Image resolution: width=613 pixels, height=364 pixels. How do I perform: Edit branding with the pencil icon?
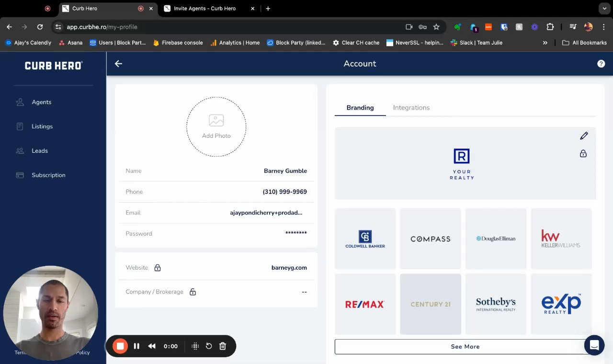[584, 136]
